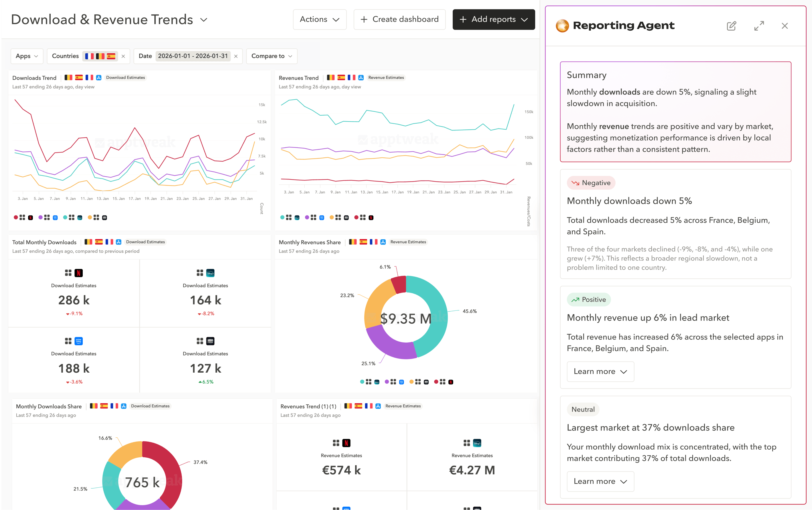Select the Disney+ icon under the Downloads Trend chart
Screen dimensions: 812x510
click(x=80, y=218)
